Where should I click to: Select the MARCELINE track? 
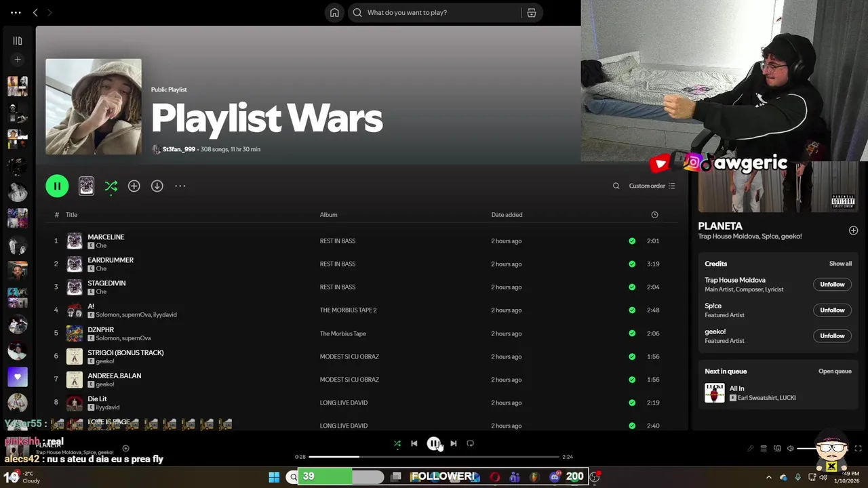106,237
